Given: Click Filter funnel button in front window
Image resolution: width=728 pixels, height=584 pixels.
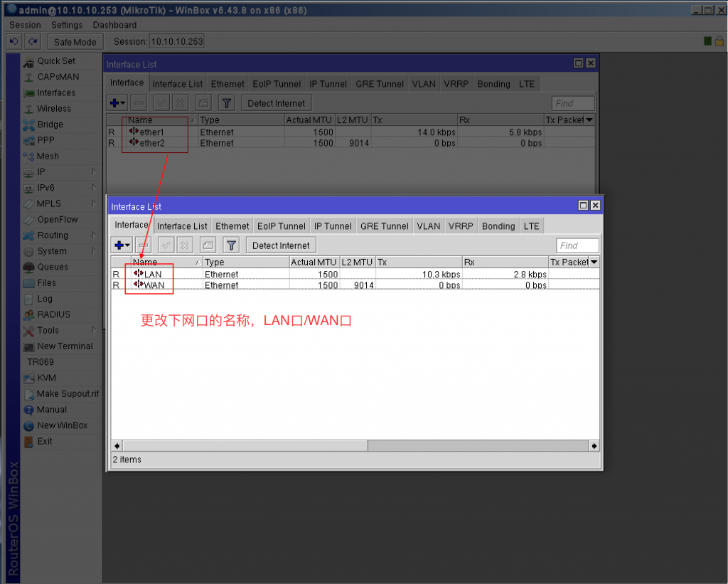Looking at the screenshot, I should tap(231, 245).
